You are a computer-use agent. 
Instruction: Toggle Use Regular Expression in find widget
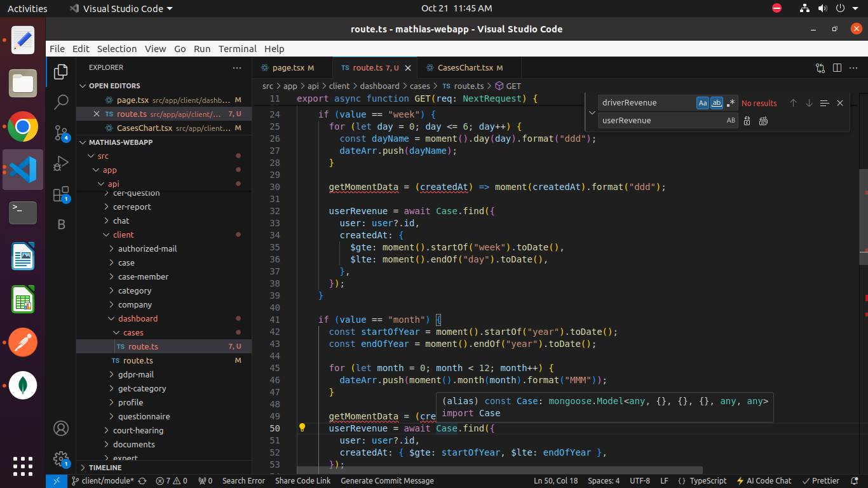click(x=731, y=103)
